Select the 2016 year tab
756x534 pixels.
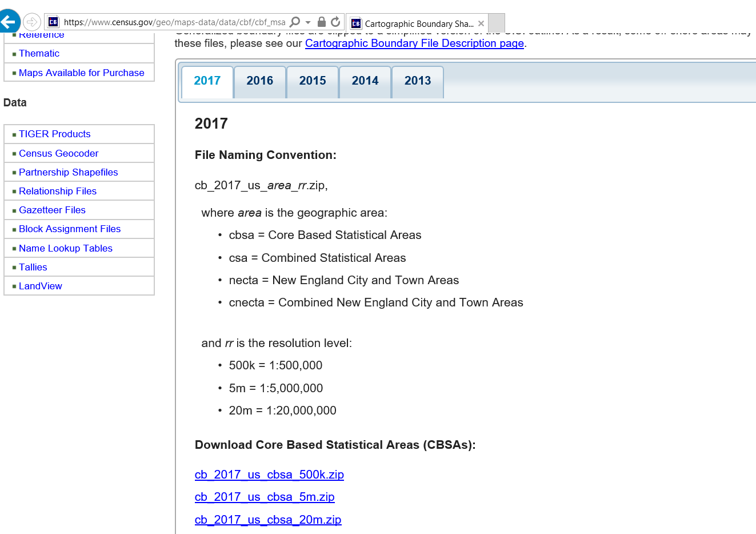(x=260, y=81)
